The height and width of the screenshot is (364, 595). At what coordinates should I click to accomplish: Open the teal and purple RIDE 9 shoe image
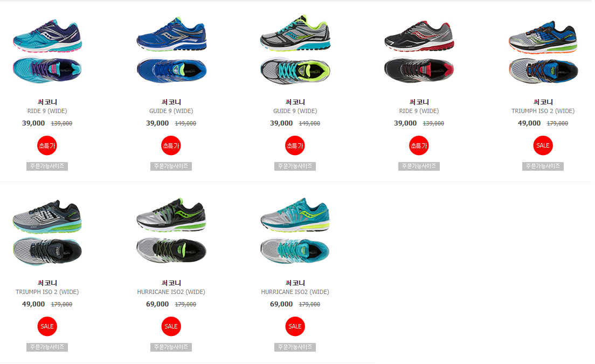coord(47,51)
